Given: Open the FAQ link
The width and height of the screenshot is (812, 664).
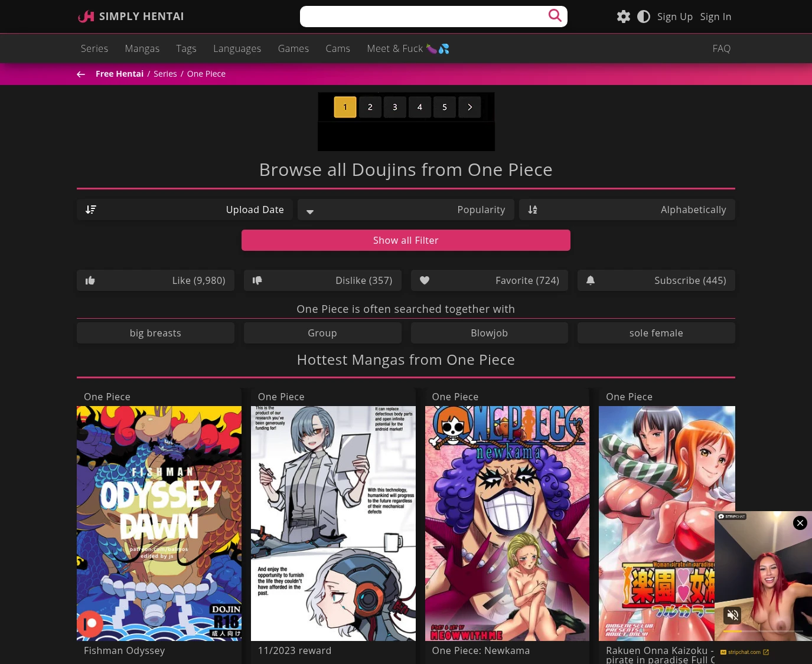Looking at the screenshot, I should coord(722,48).
